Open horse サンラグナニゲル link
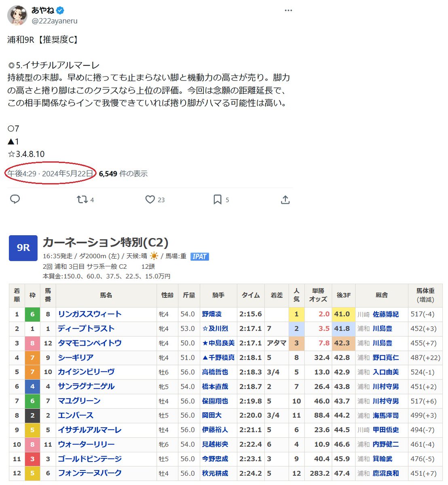448x485 pixels. click(x=86, y=386)
